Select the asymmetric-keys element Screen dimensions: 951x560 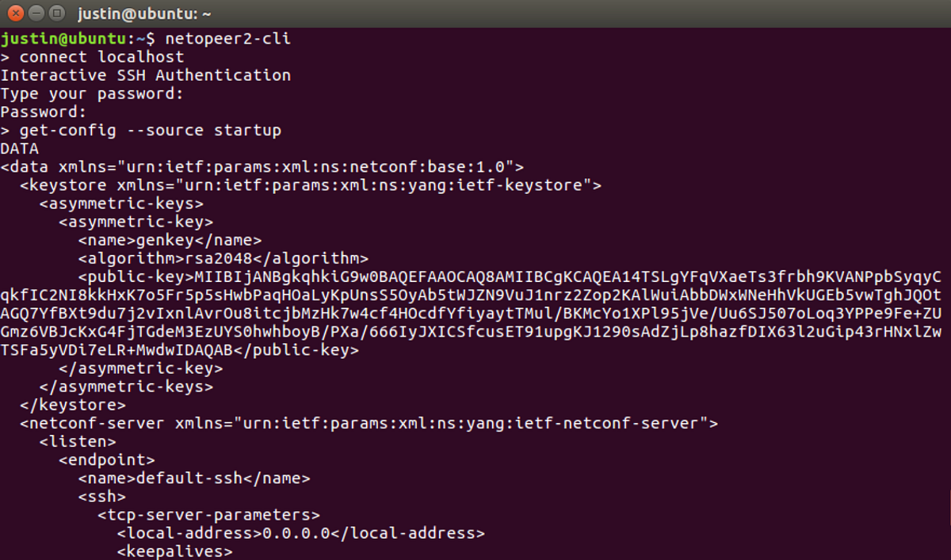click(123, 203)
